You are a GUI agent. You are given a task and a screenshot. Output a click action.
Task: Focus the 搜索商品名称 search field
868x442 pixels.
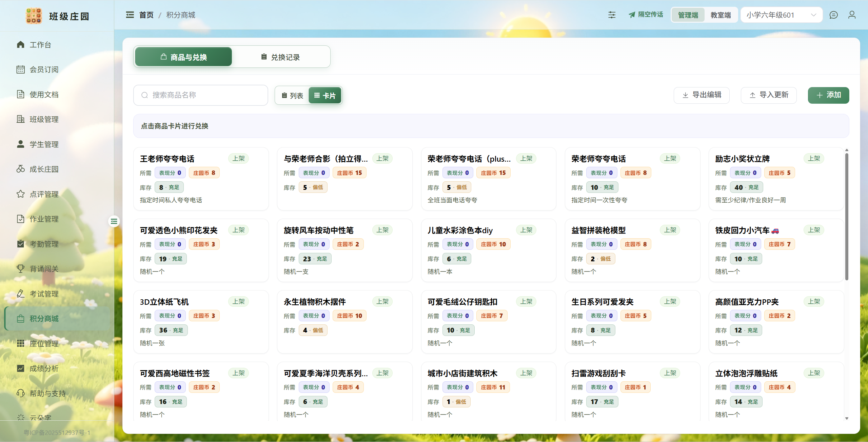tap(201, 95)
